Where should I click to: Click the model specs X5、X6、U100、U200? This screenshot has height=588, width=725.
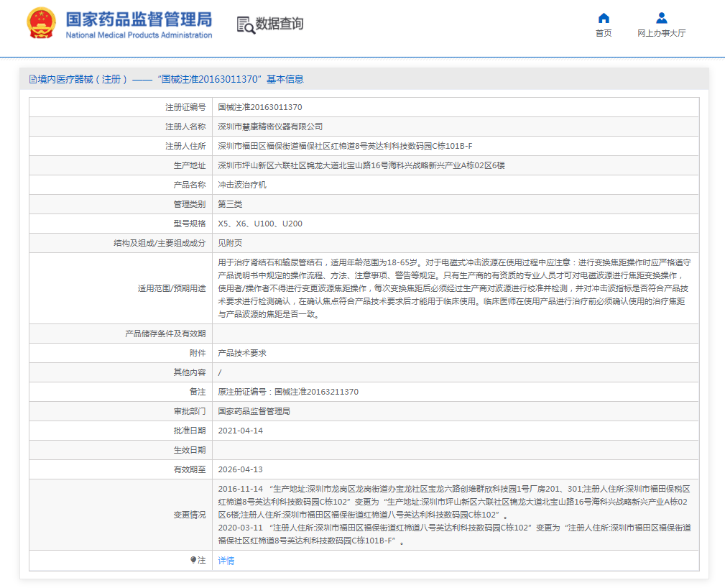point(259,224)
